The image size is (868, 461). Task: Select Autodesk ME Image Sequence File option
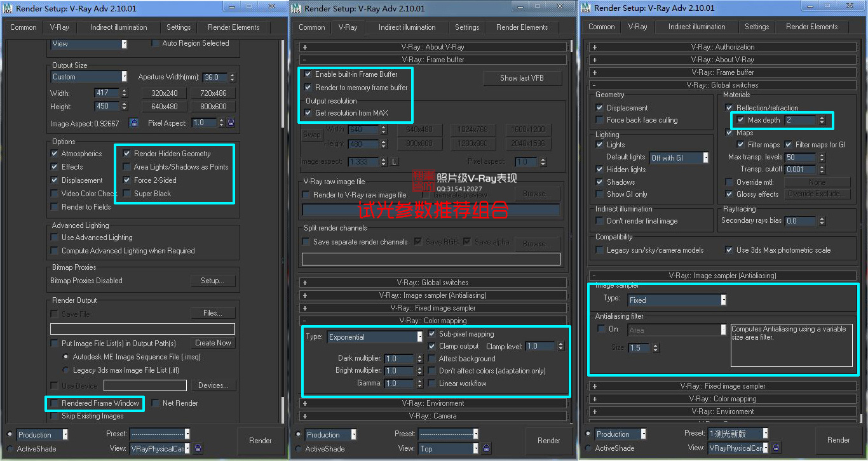(x=66, y=357)
